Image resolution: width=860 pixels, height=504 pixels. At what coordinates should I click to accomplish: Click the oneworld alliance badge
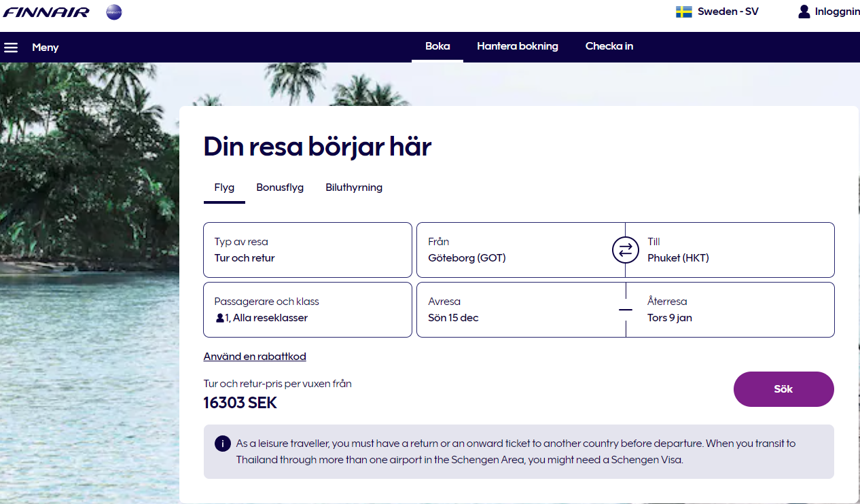(x=114, y=12)
